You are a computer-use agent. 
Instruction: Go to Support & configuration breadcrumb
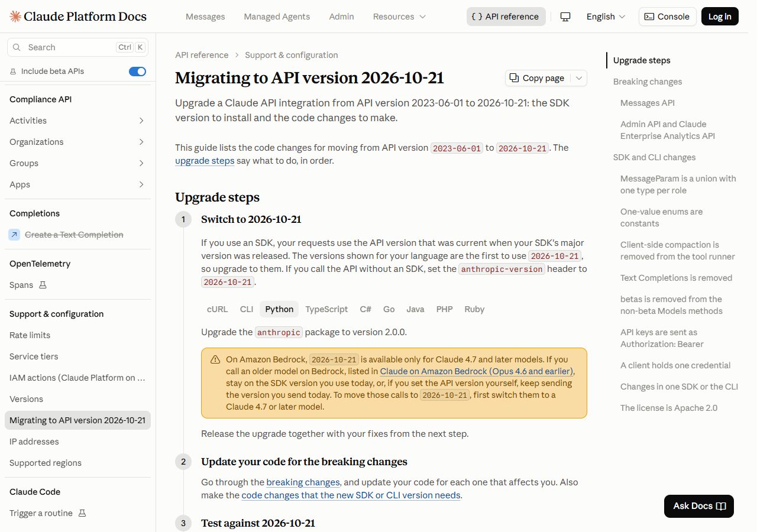click(292, 55)
